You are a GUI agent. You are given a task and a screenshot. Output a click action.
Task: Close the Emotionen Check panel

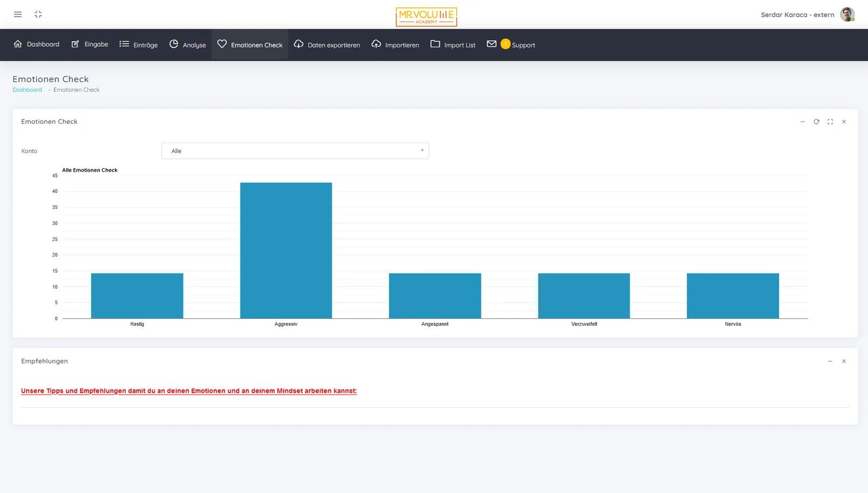click(844, 122)
